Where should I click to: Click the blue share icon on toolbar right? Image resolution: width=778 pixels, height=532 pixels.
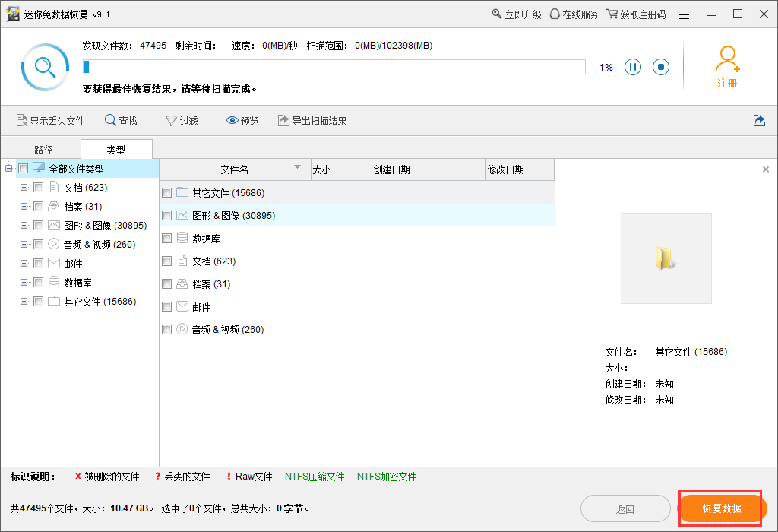(x=759, y=121)
